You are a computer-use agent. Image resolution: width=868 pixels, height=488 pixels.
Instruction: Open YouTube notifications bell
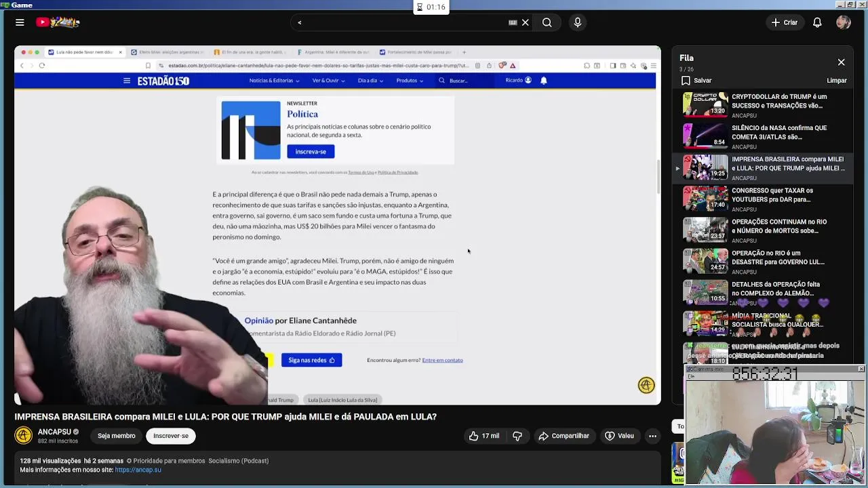817,22
